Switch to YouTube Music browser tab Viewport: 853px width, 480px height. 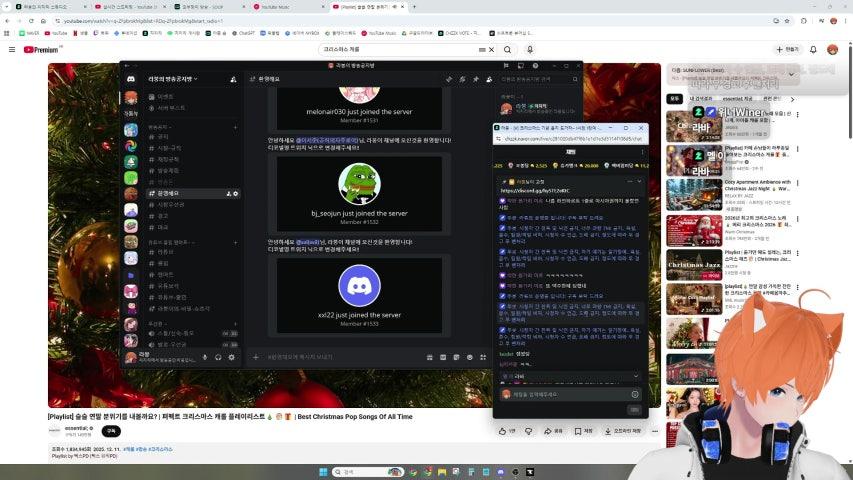click(287, 7)
